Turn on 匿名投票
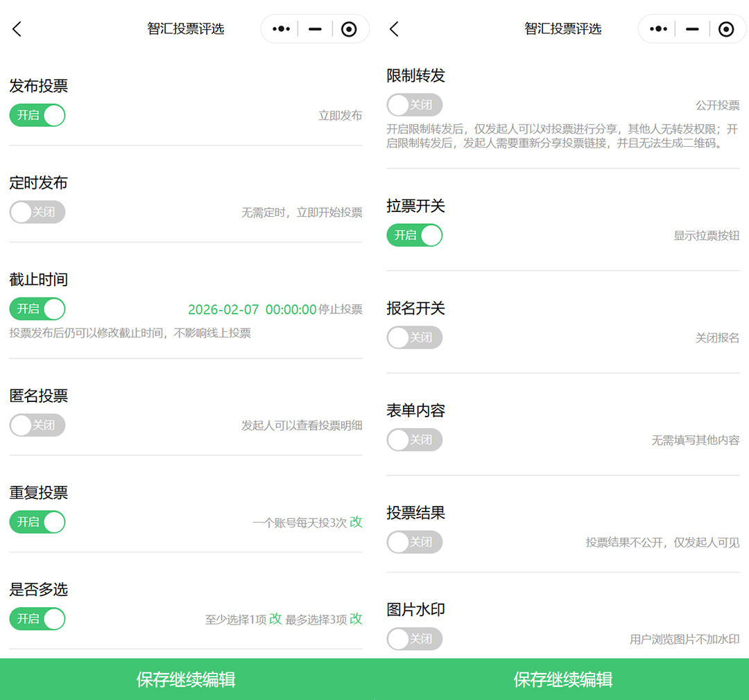 (x=37, y=425)
